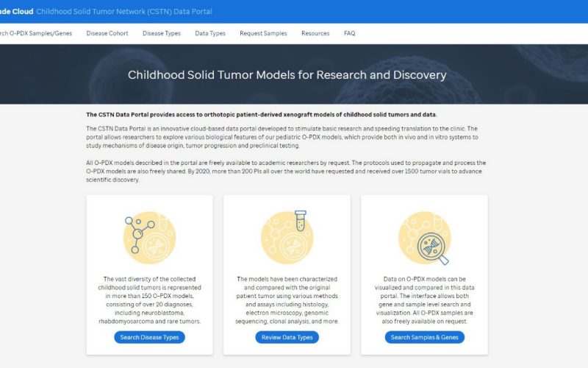Click the card text about visualizing O-PDX data
The image size is (588, 368).
(x=424, y=300)
